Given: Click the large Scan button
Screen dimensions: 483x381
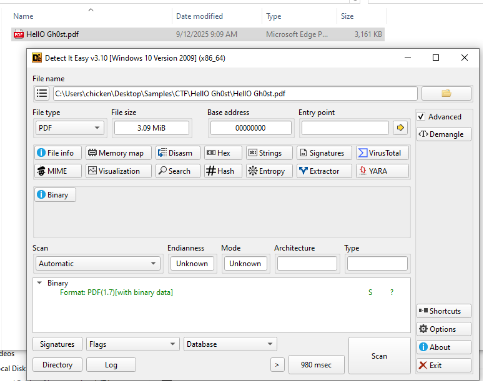Looking at the screenshot, I should (x=379, y=356).
